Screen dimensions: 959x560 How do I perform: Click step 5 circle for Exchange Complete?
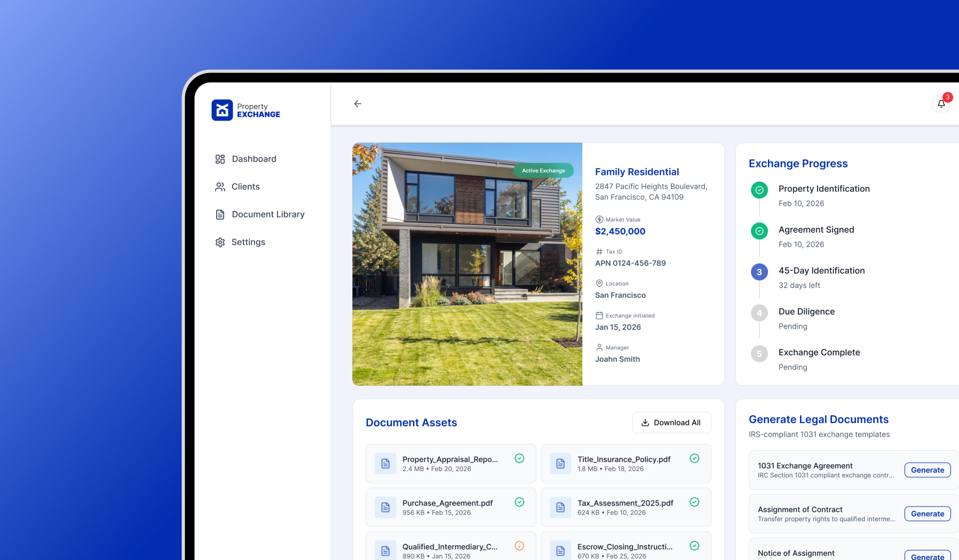759,354
